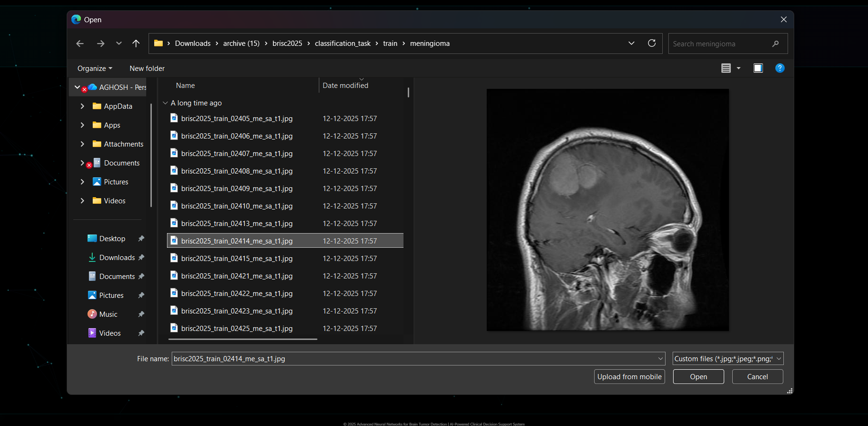This screenshot has width=868, height=426.
Task: Go up one folder level
Action: coord(136,43)
